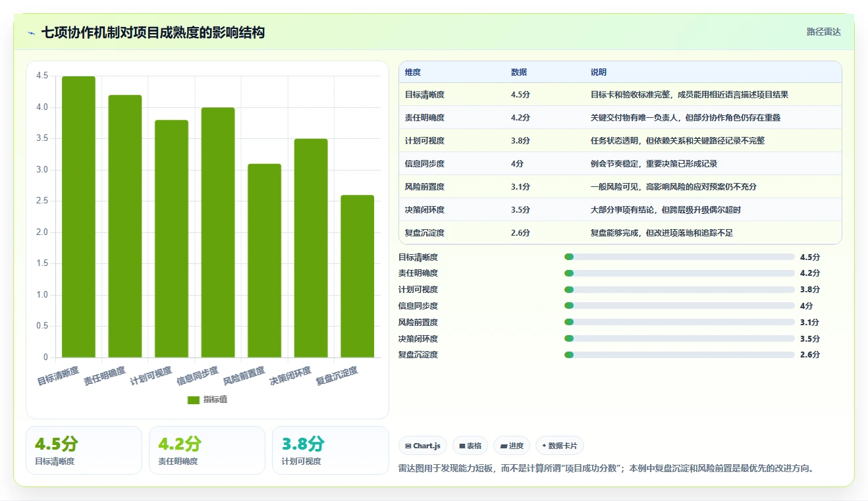This screenshot has height=501, width=868.
Task: Click the 信息同步度 bar in chart
Action: pos(218,232)
